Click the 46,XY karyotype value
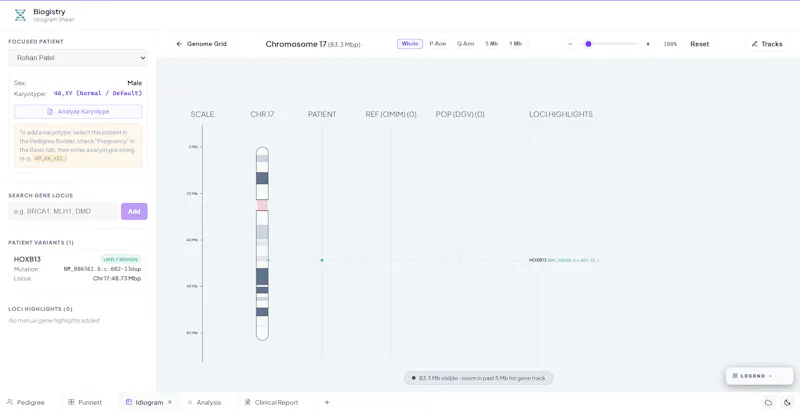This screenshot has width=800, height=411. (97, 93)
